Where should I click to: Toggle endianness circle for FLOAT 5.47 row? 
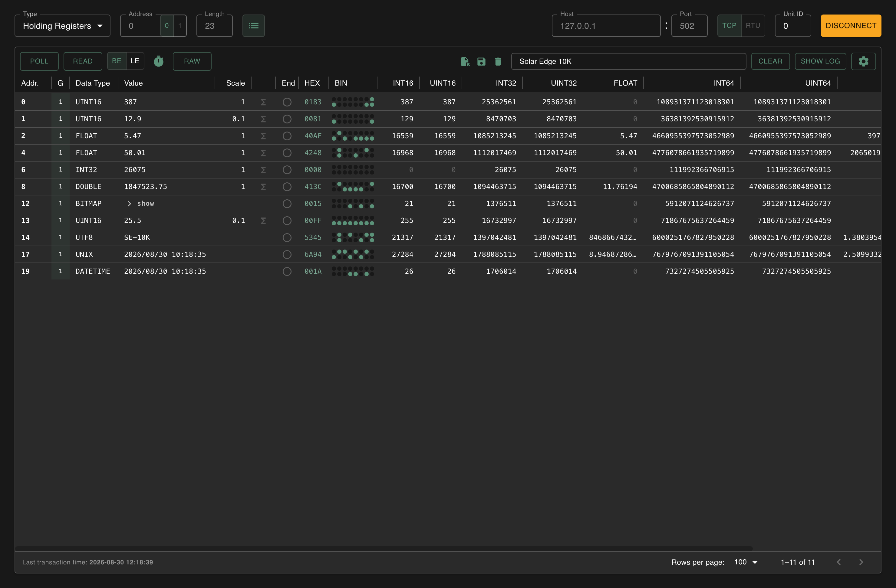tap(287, 136)
